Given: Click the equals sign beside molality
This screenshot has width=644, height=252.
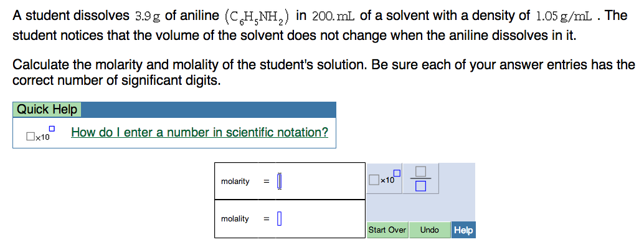Looking at the screenshot, I should (x=266, y=219).
